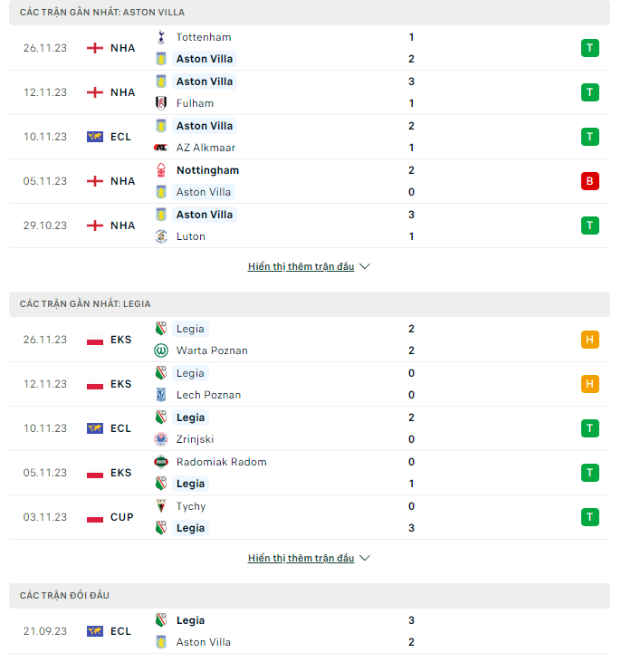Image resolution: width=621 pixels, height=672 pixels.
Task: Click the Warta Poznan green logo
Action: (161, 350)
